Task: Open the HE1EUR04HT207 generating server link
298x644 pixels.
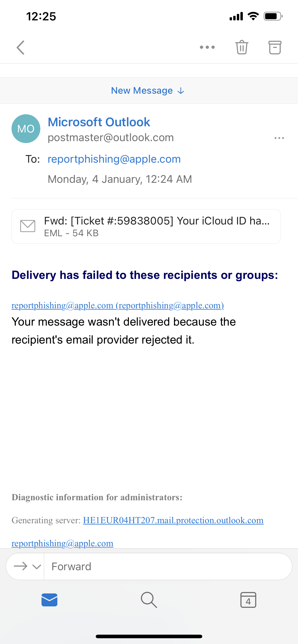Action: pos(173,520)
